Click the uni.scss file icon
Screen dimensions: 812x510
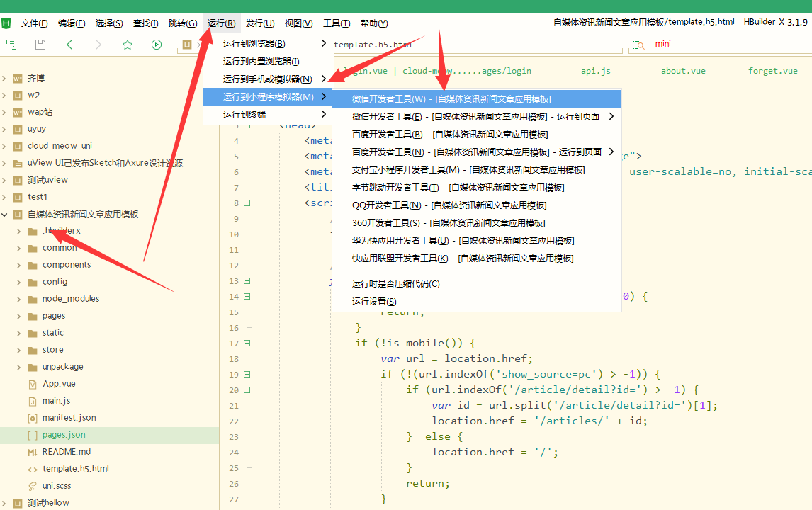[x=33, y=486]
